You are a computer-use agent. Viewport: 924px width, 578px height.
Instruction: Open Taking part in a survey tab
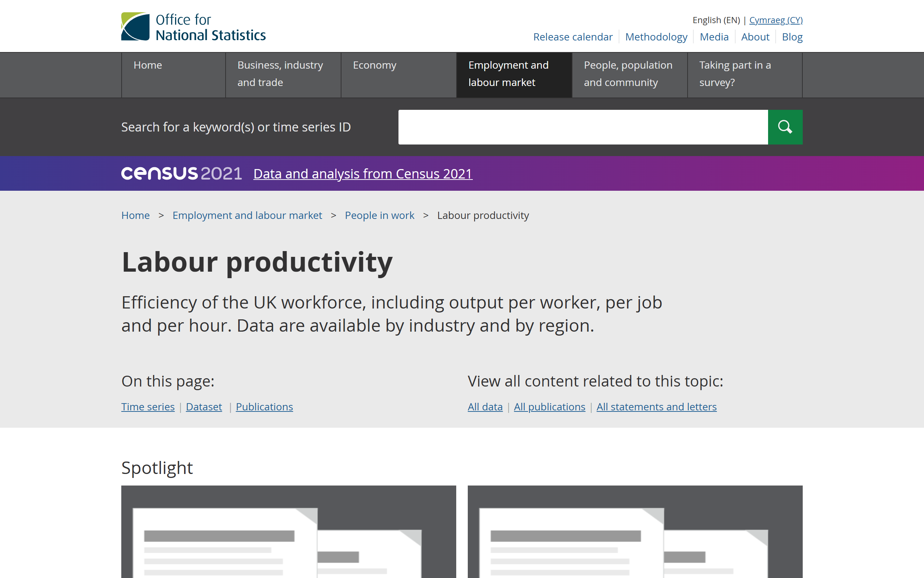tap(745, 75)
